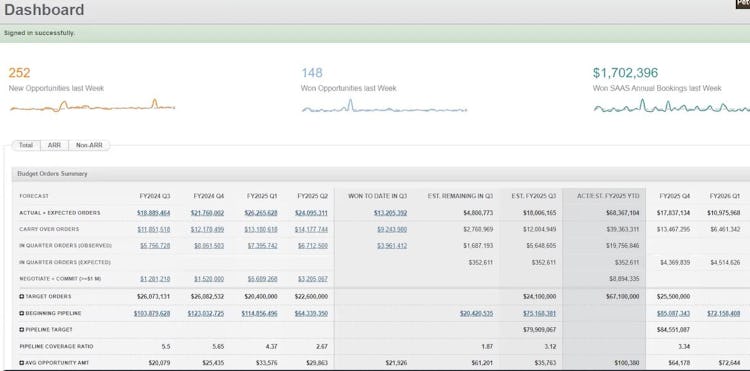Image resolution: width=750 pixels, height=371 pixels.
Task: Click the Won SAAS Annual Bookings sparkline
Action: pos(672,106)
